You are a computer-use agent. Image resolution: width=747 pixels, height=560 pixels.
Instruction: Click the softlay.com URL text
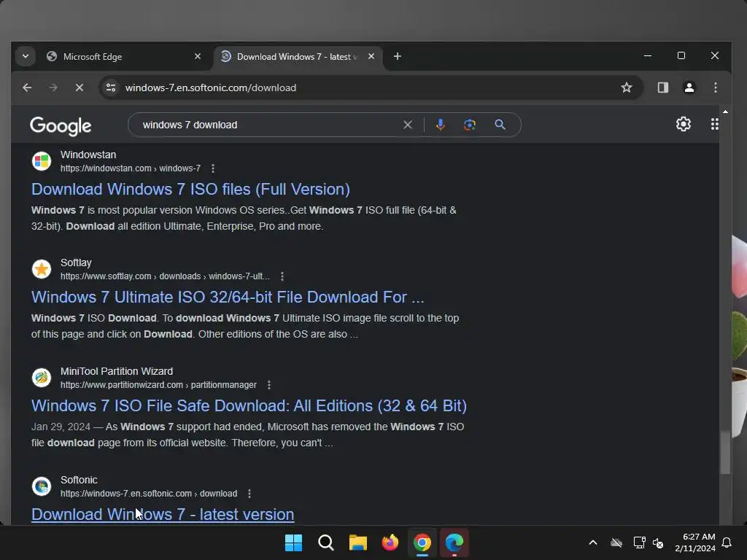pos(165,276)
